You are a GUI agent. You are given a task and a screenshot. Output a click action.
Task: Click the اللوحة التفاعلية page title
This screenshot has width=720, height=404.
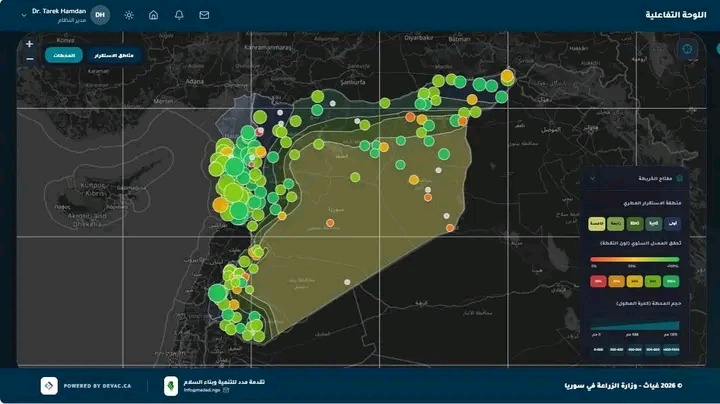(x=675, y=15)
